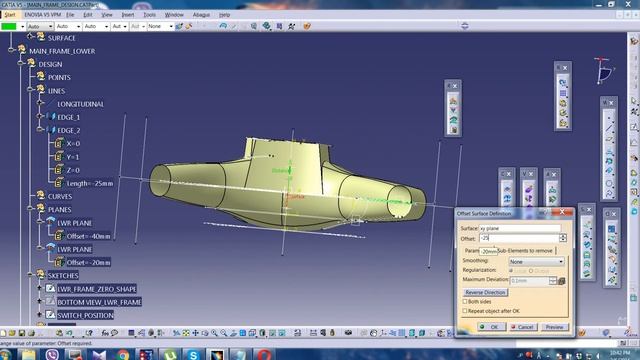Collapse the DESIGN tree node
Viewport: 640px width, 360px height.
point(21,64)
